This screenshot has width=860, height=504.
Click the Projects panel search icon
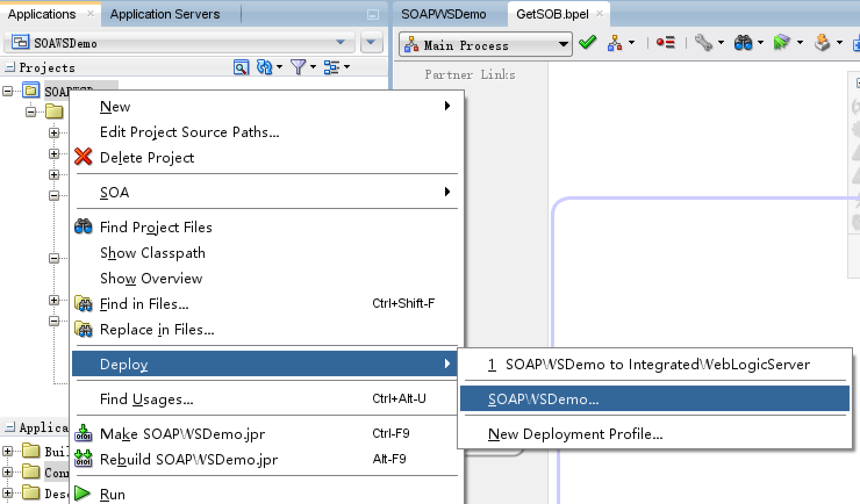pyautogui.click(x=241, y=67)
